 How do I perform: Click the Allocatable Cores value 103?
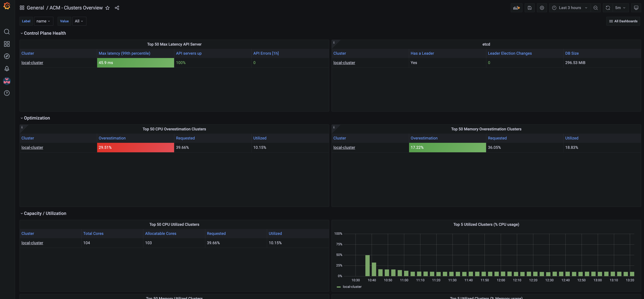click(x=148, y=243)
